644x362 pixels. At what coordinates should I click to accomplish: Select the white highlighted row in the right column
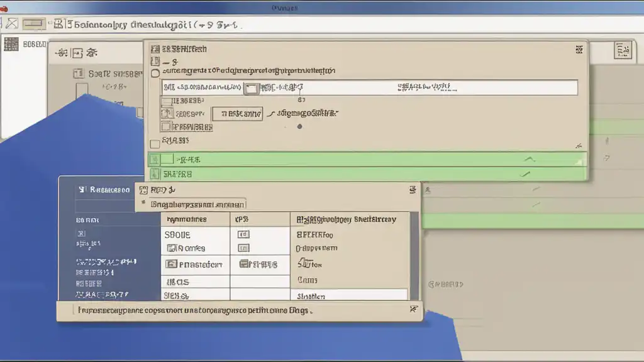click(x=350, y=295)
